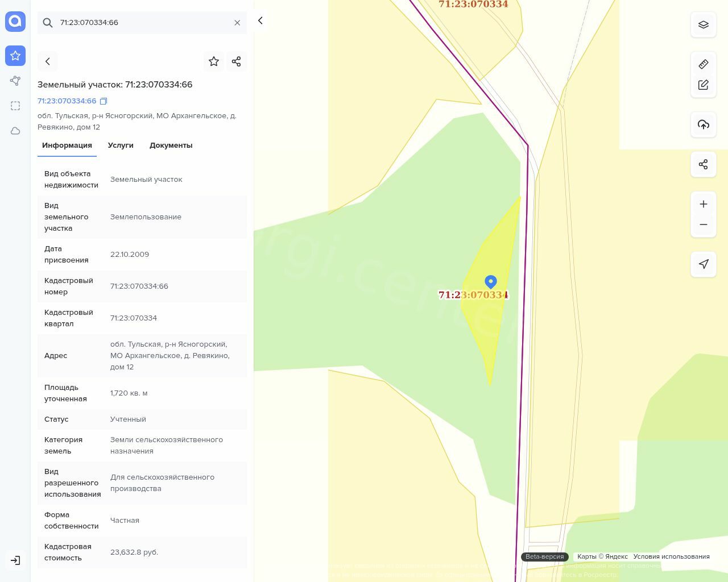Go back from parcel details
This screenshot has width=728, height=582.
(48, 61)
